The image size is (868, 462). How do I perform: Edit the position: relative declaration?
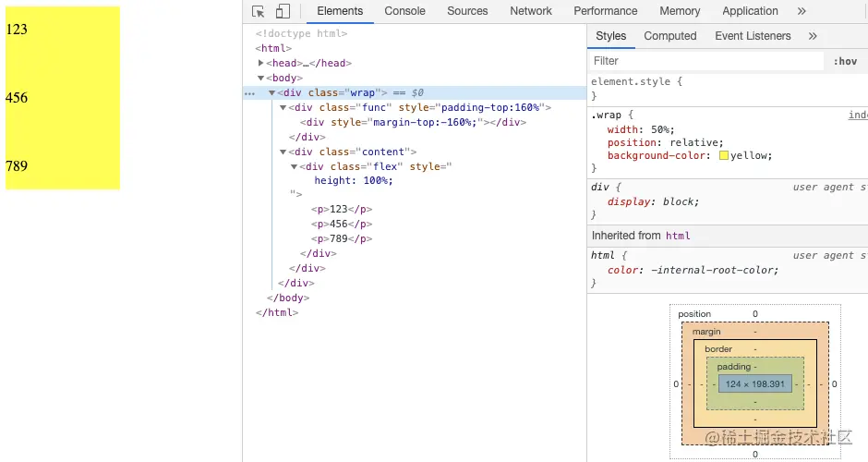(x=665, y=143)
